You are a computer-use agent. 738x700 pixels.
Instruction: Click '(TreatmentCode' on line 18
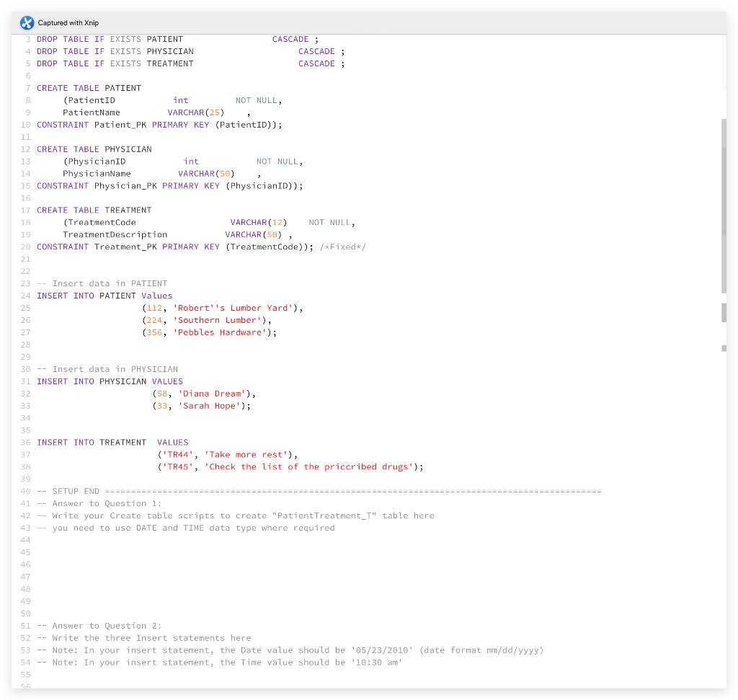click(99, 223)
